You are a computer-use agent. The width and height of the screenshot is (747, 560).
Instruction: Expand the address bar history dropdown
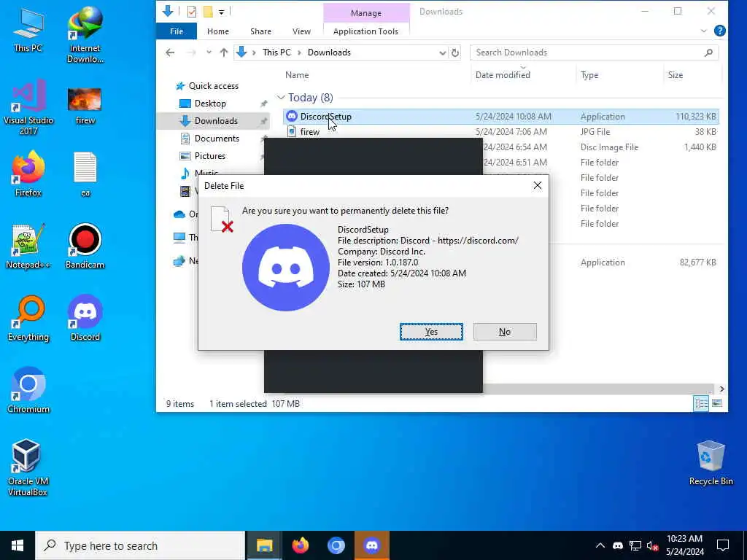coord(442,52)
